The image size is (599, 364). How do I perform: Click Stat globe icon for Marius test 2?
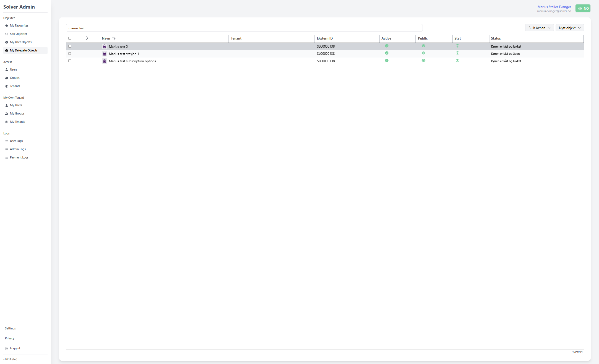[x=457, y=46]
